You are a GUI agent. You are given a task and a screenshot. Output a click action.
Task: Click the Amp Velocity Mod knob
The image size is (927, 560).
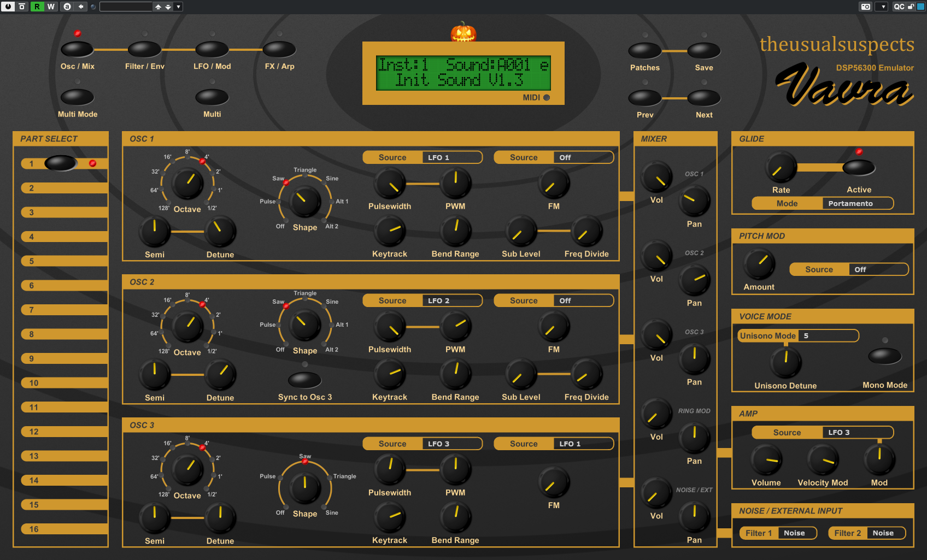pyautogui.click(x=823, y=459)
